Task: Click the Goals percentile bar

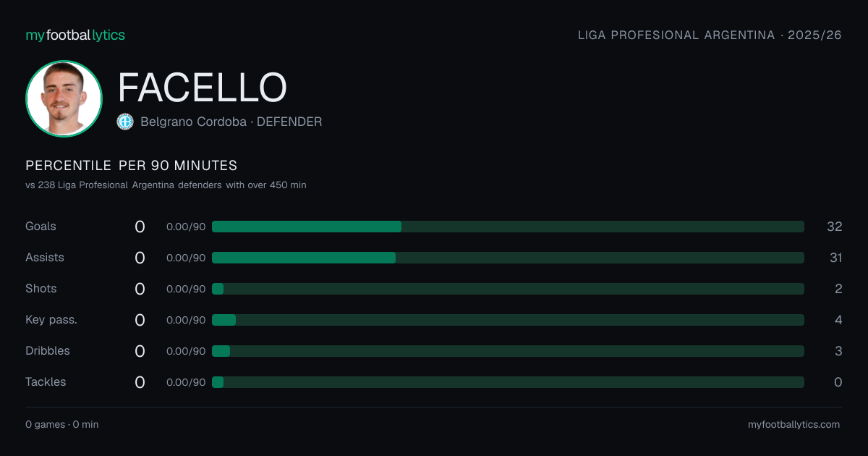Action: [508, 227]
